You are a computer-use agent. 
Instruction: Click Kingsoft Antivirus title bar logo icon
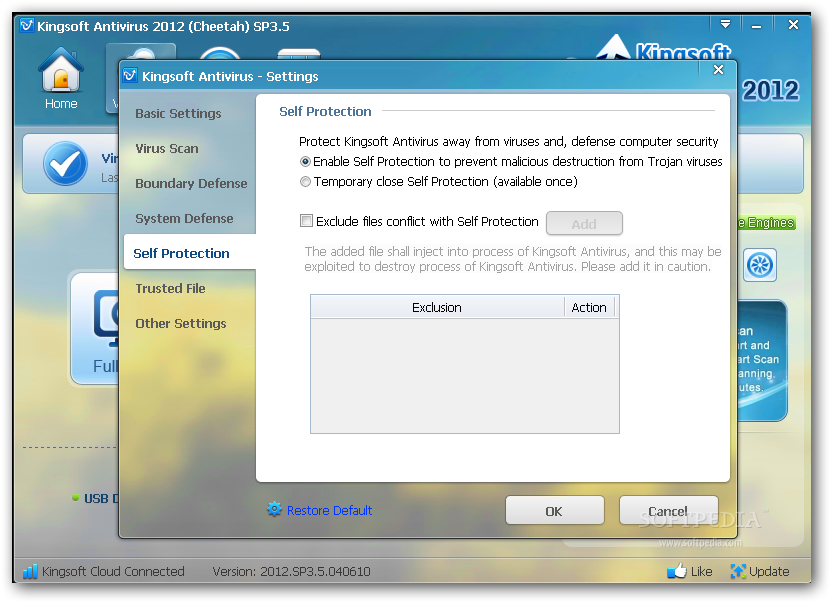(x=26, y=25)
